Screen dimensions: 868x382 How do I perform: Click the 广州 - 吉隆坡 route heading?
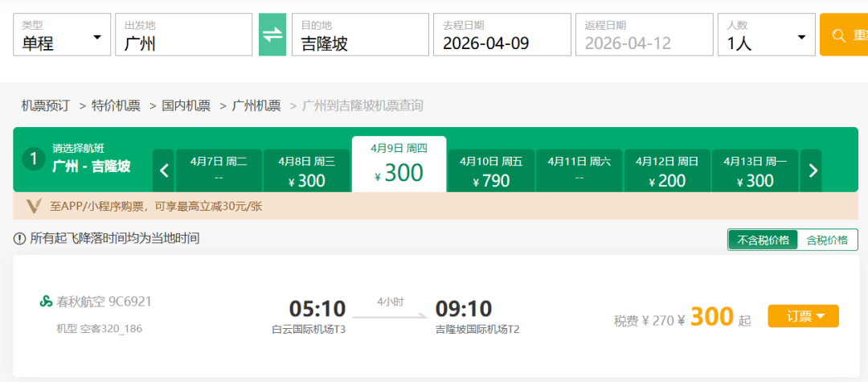point(92,166)
